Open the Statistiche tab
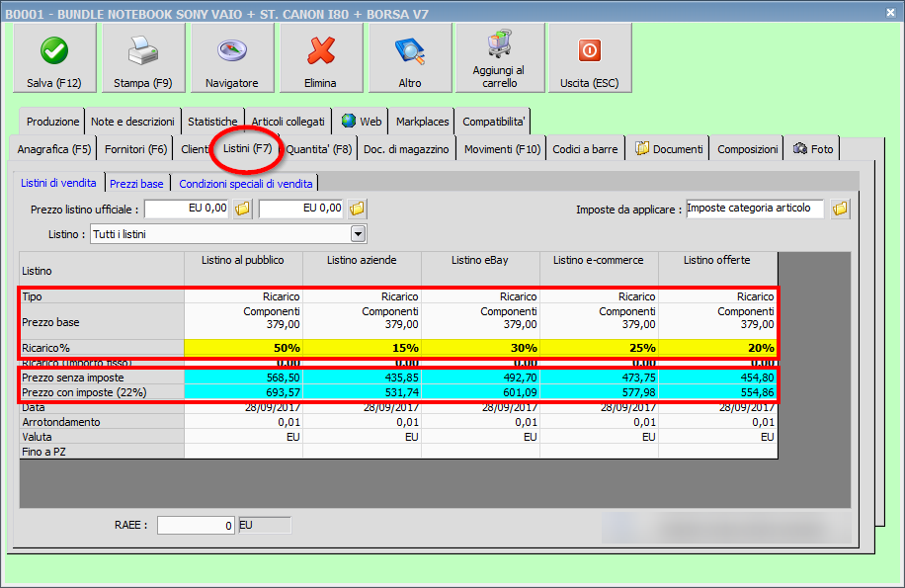This screenshot has width=905, height=588. 212,122
